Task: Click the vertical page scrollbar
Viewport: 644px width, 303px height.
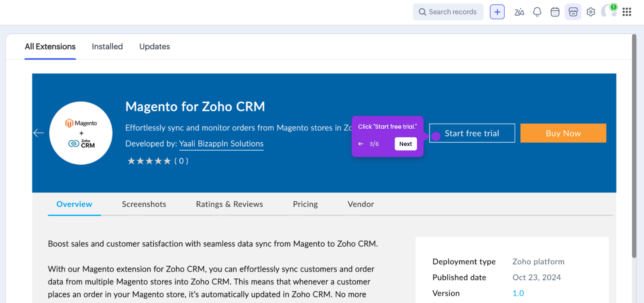Action: click(634, 146)
